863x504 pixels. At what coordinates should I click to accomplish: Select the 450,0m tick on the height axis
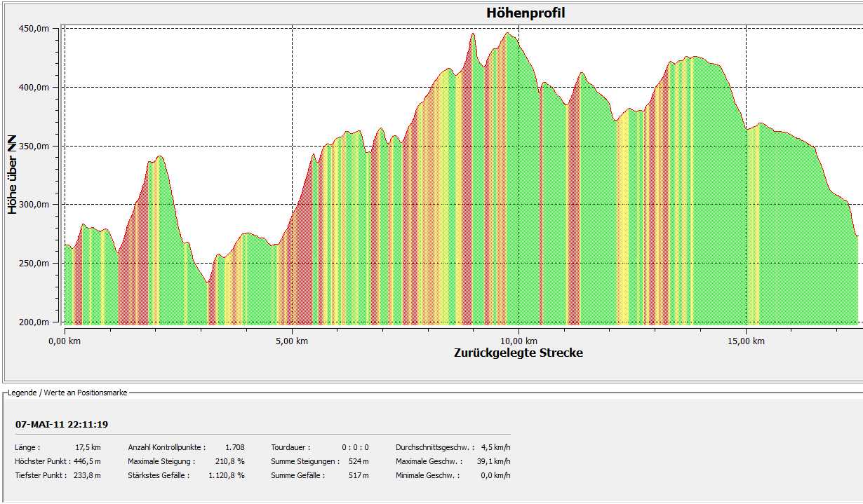(34, 29)
